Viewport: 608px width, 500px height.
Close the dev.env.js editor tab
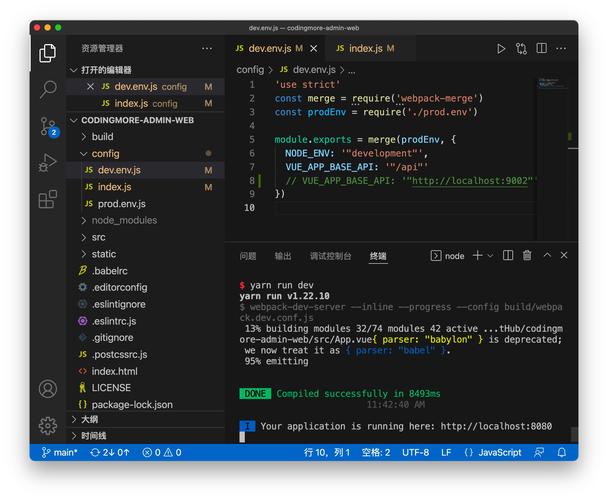pos(314,48)
